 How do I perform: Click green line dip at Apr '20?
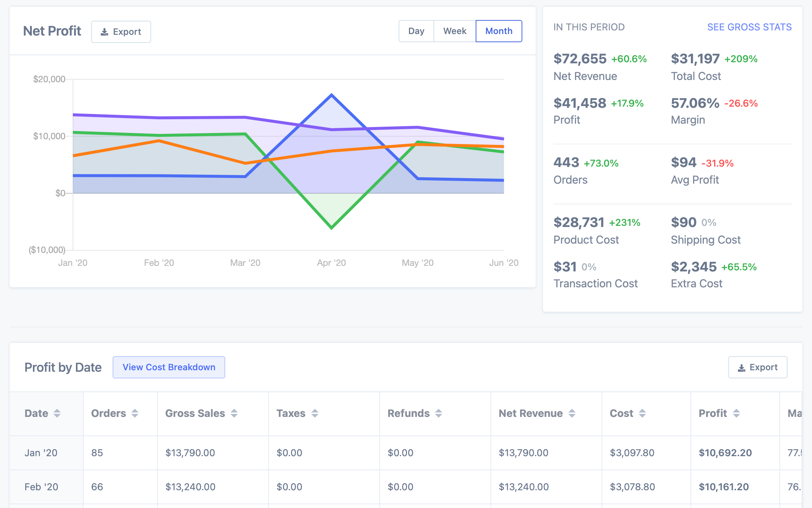(x=332, y=228)
